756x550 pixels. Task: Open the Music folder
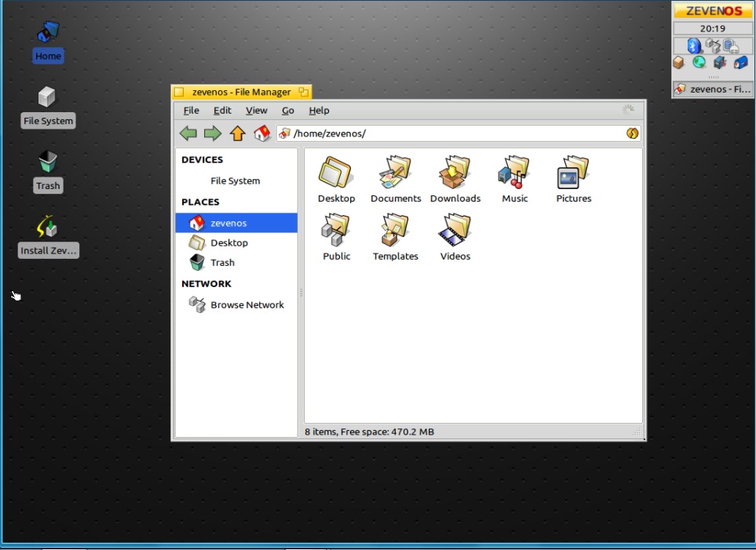pyautogui.click(x=514, y=180)
